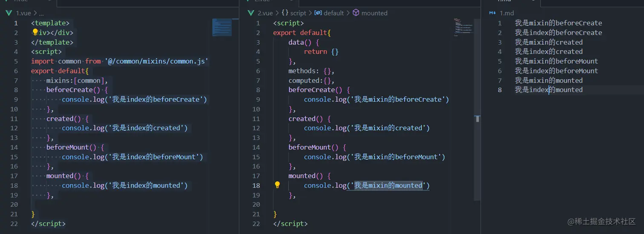The width and height of the screenshot is (644, 234).
Task: Click the minimap of the 2.vue editor
Action: coord(463,27)
